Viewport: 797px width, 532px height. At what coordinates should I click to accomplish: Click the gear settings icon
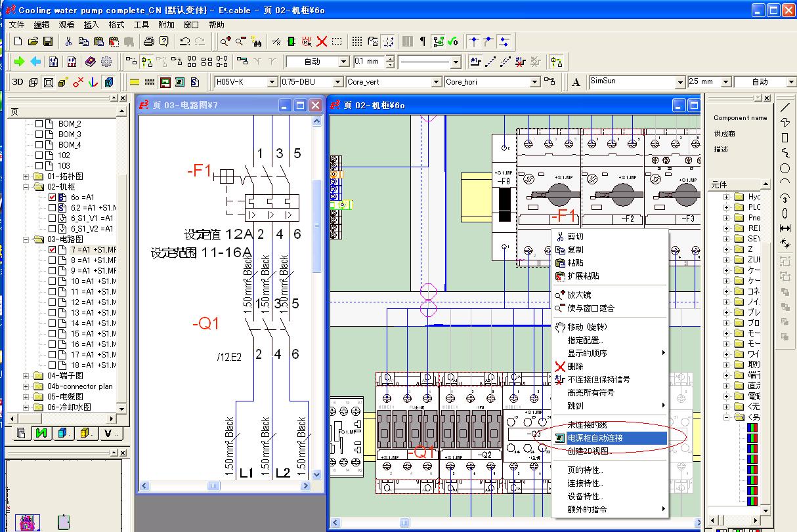tap(106, 62)
